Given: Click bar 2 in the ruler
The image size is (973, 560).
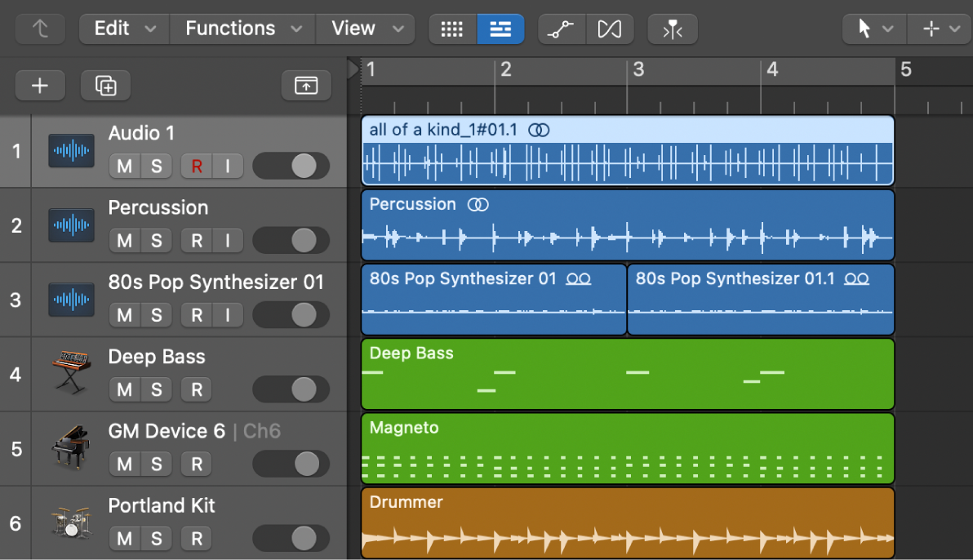Looking at the screenshot, I should 506,69.
